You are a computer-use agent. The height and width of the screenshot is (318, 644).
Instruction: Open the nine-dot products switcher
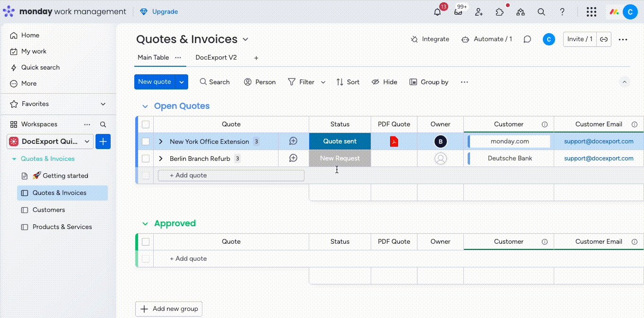click(x=591, y=12)
